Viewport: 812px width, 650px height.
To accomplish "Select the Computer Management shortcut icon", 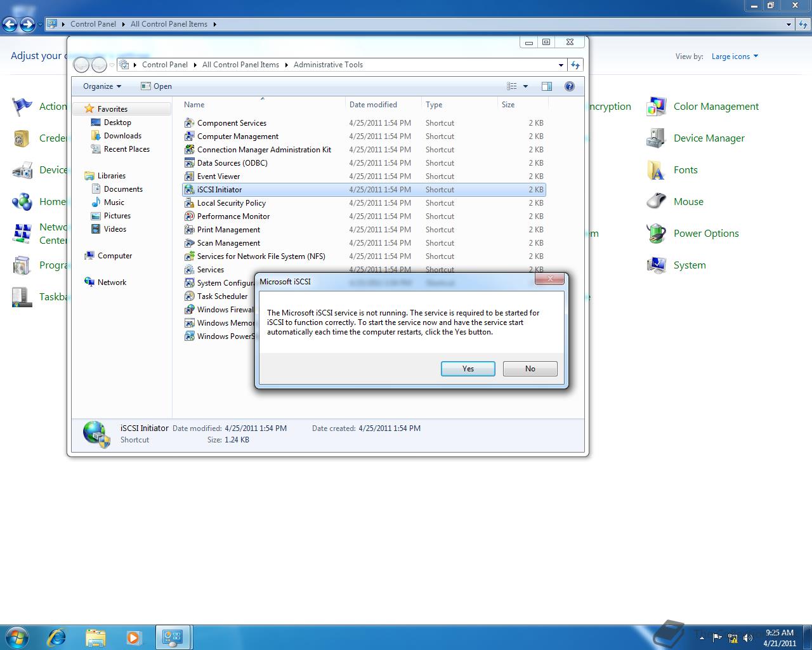I will [x=189, y=136].
